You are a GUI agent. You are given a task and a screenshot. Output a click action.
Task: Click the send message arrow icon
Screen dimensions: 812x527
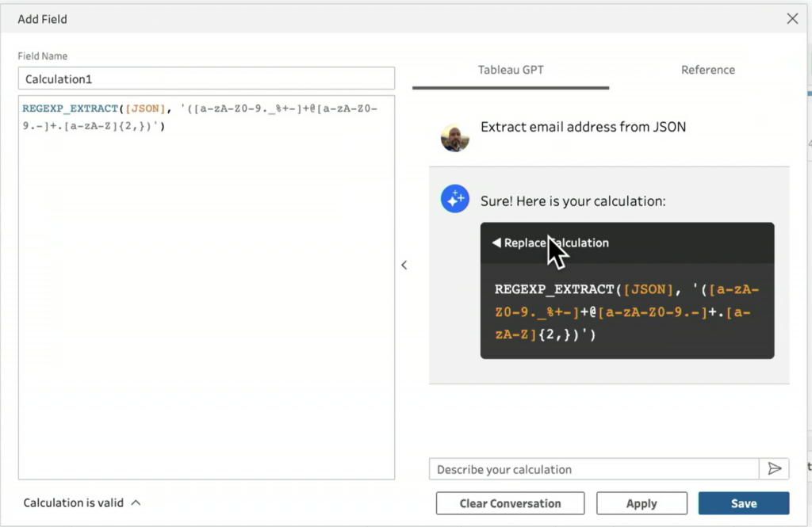tap(774, 469)
